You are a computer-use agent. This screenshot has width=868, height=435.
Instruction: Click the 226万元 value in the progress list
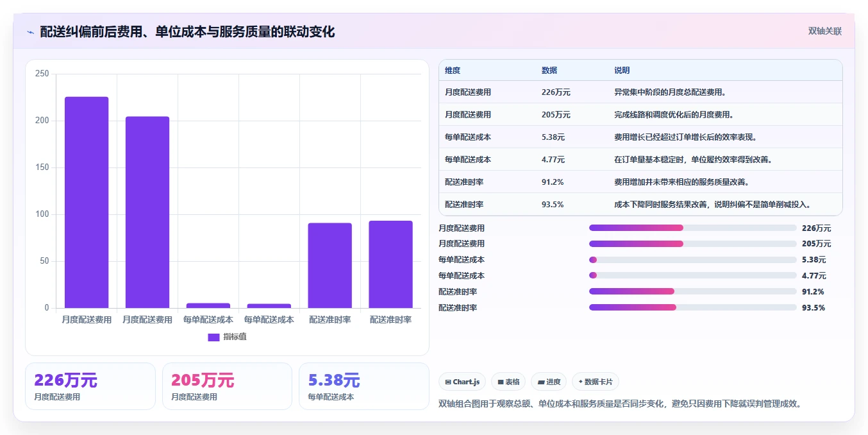pos(816,228)
